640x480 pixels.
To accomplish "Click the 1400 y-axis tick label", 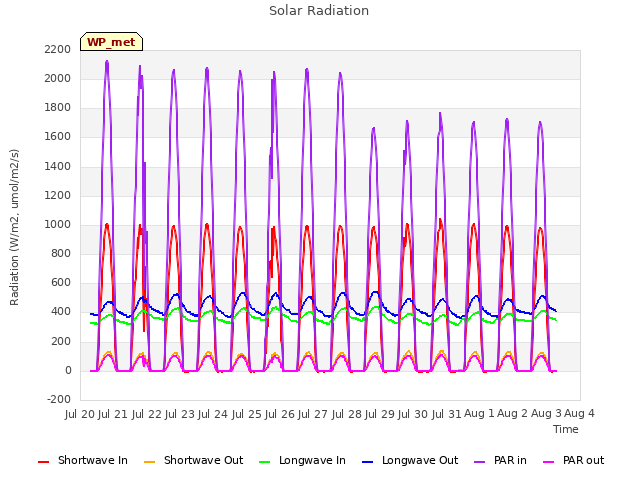I will pyautogui.click(x=58, y=166).
